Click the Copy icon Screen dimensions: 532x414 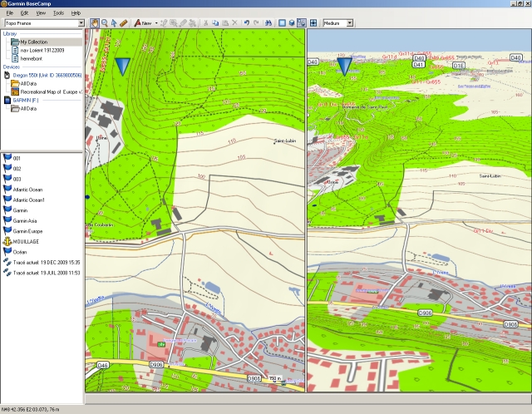coord(215,23)
